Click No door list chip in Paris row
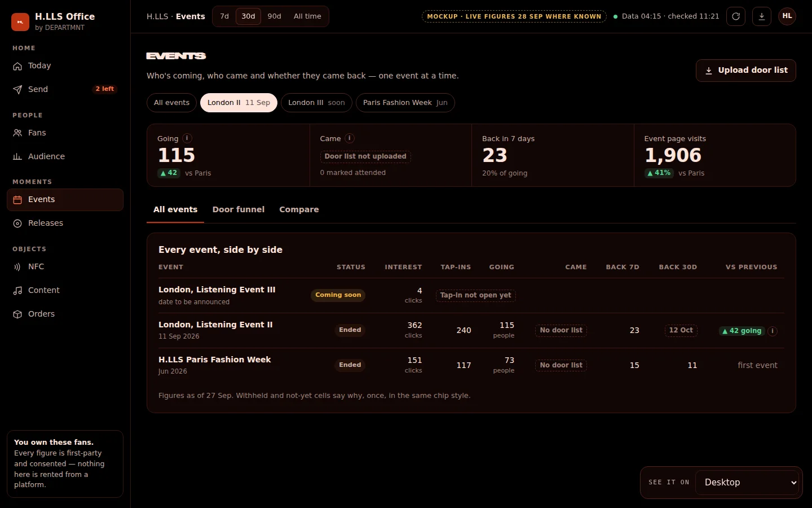Screen dimensions: 812x508 [x=561, y=365]
